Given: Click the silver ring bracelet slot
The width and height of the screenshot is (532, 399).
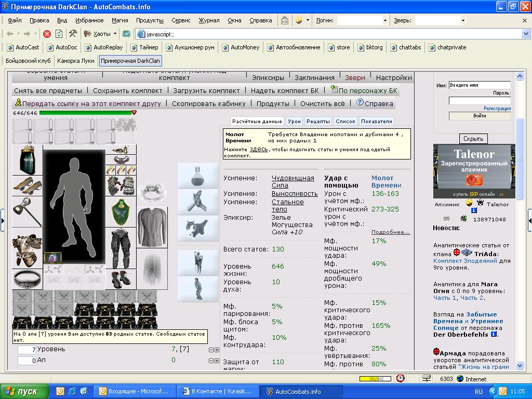Looking at the screenshot, I should [27, 279].
